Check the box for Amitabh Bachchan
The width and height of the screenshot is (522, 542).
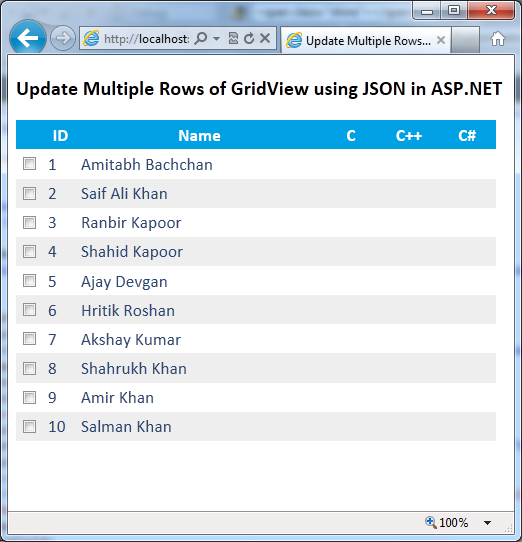click(x=29, y=163)
